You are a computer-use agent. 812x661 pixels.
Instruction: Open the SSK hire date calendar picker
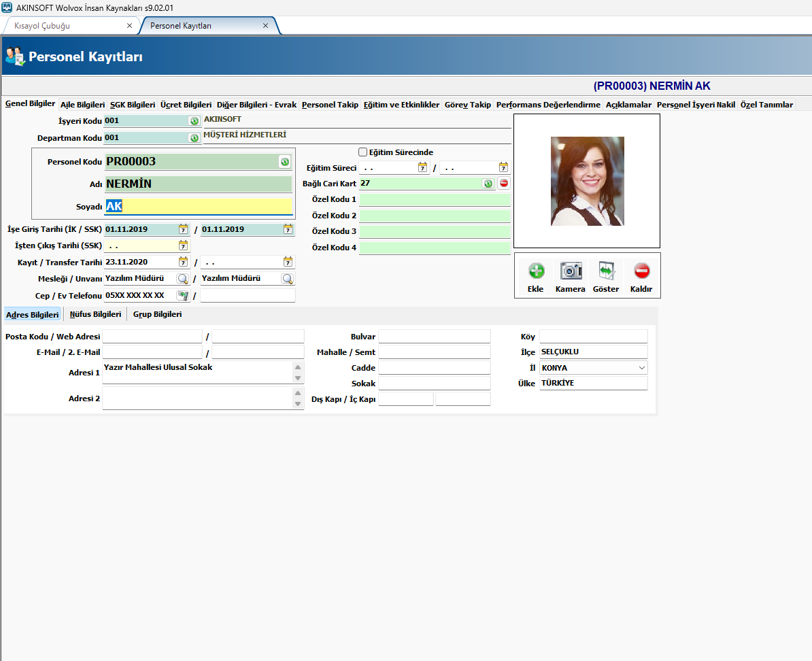point(288,229)
